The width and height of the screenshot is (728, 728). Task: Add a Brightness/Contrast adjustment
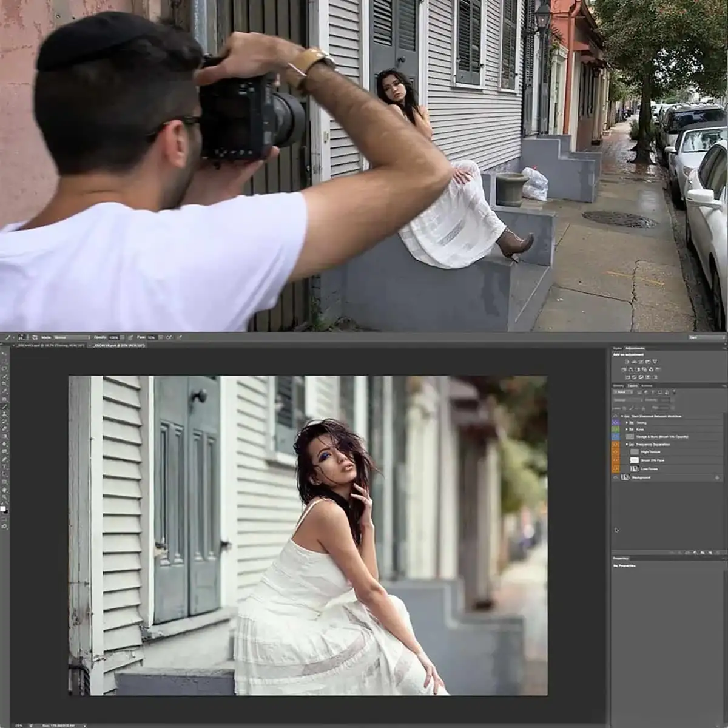[627, 362]
